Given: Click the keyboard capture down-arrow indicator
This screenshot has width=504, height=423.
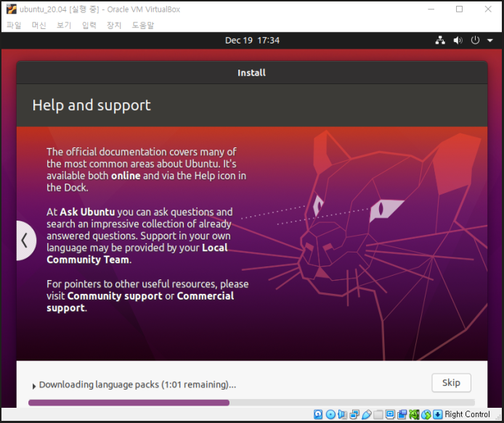Looking at the screenshot, I should coord(437,414).
